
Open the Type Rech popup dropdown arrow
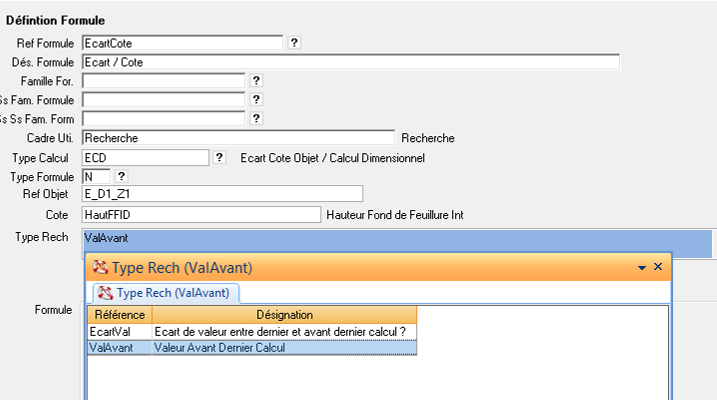[x=642, y=268]
